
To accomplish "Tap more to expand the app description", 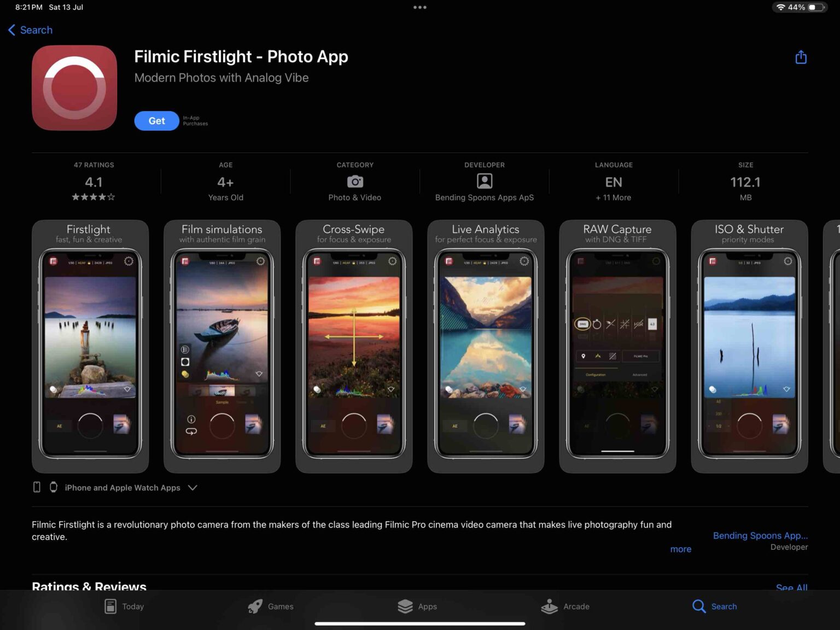I will 680,549.
